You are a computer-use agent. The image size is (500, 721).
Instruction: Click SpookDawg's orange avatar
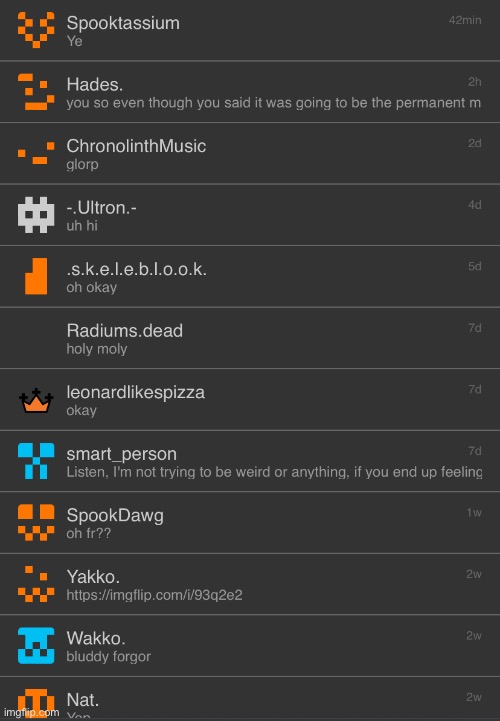point(36,522)
